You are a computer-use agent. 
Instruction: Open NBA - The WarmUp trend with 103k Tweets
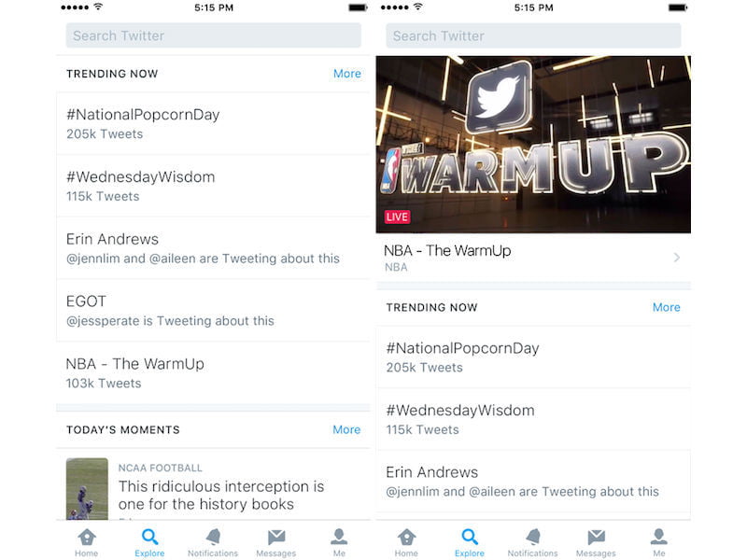[213, 372]
